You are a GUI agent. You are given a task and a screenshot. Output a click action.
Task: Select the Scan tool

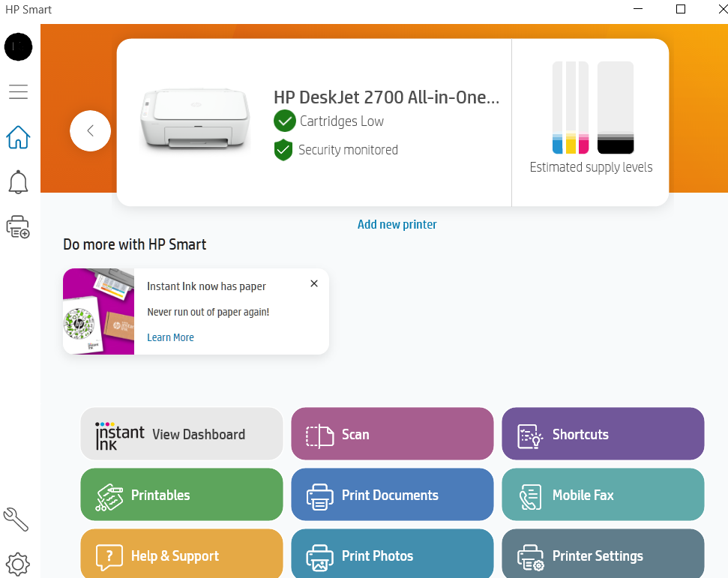(x=391, y=433)
